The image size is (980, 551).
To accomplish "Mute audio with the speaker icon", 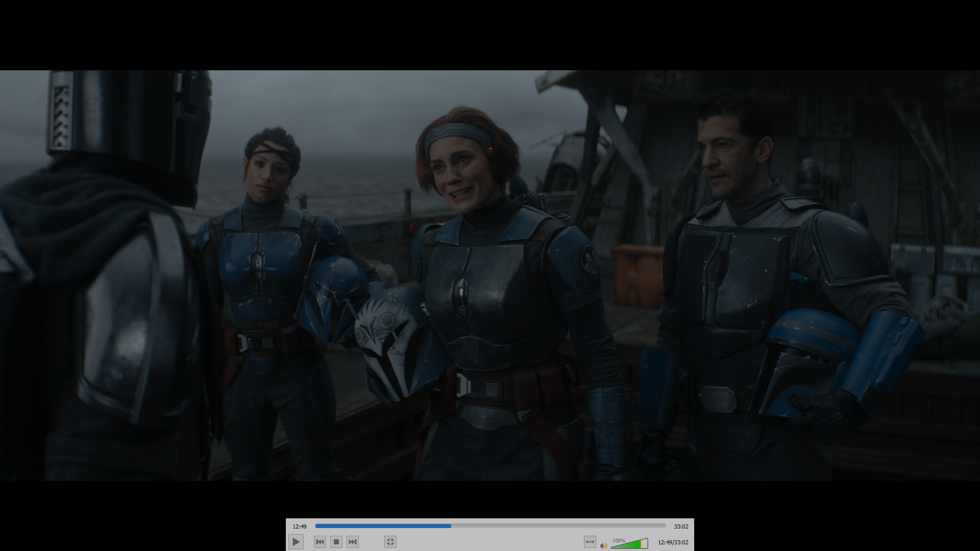I will (x=604, y=545).
